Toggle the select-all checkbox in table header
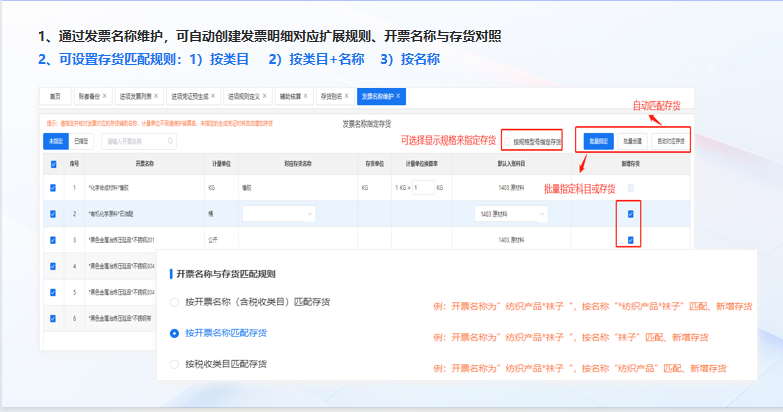The width and height of the screenshot is (783, 412). [53, 163]
